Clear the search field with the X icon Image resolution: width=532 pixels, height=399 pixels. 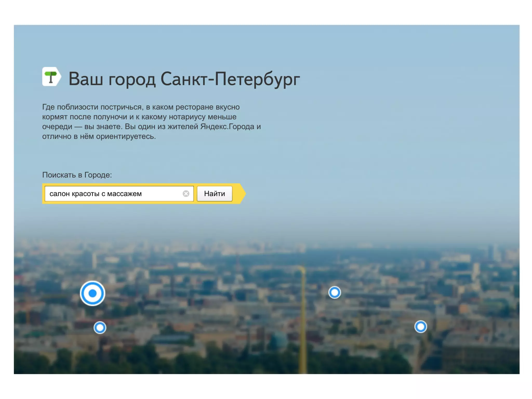click(186, 194)
